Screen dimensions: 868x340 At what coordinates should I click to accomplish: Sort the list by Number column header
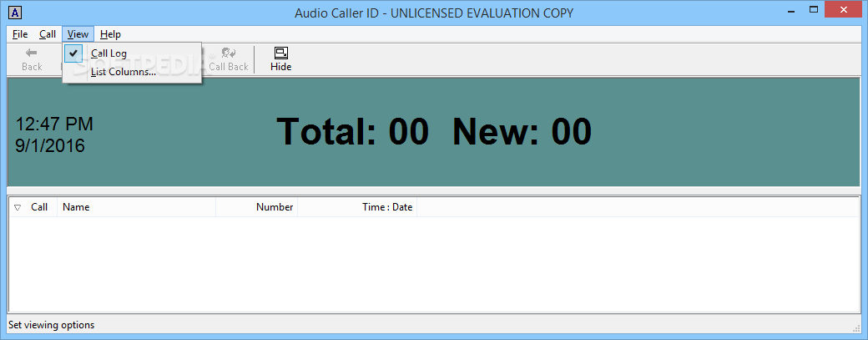[257, 207]
